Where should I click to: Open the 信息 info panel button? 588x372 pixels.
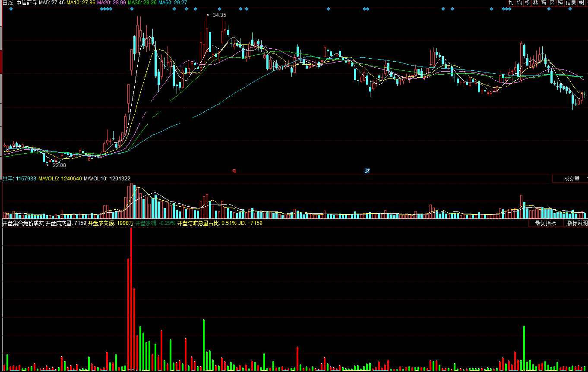click(x=571, y=3)
